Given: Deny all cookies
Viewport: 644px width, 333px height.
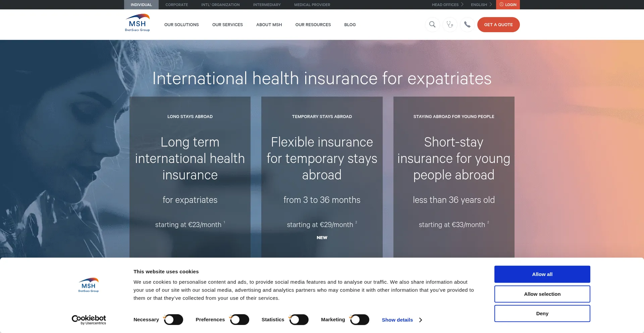Looking at the screenshot, I should (542, 314).
